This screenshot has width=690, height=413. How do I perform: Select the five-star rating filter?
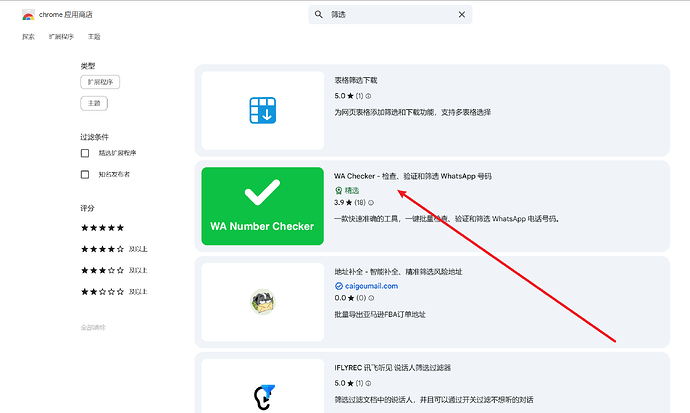[103, 228]
